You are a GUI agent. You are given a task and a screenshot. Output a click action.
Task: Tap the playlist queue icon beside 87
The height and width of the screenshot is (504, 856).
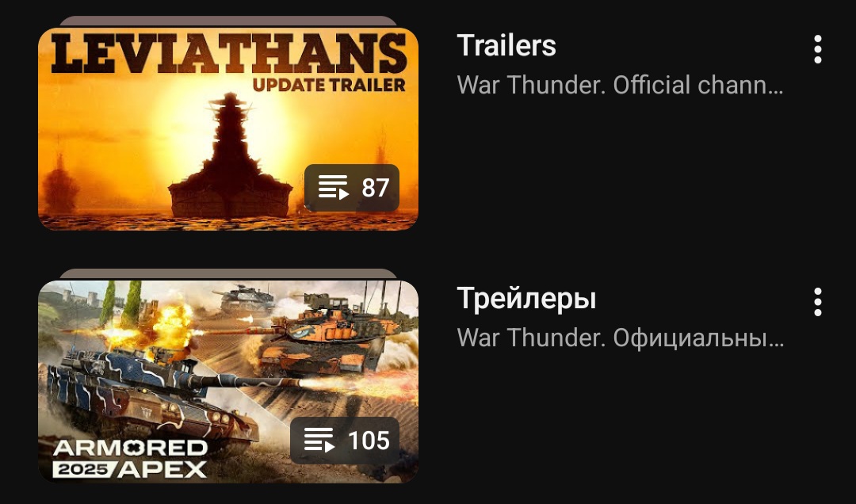coord(333,187)
